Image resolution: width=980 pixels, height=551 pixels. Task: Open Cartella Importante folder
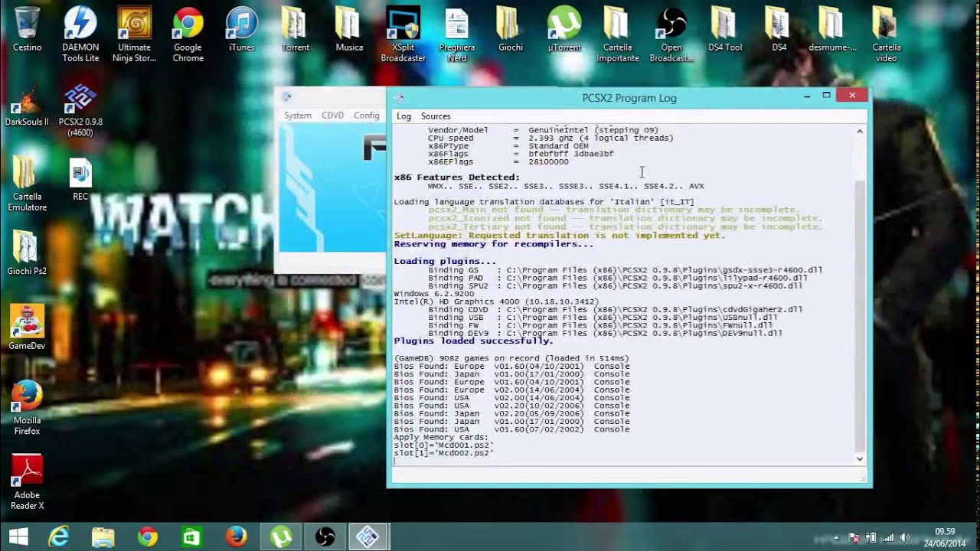pyautogui.click(x=617, y=34)
